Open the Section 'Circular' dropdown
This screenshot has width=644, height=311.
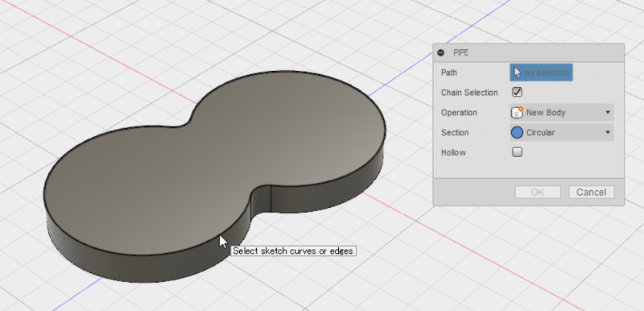[561, 133]
